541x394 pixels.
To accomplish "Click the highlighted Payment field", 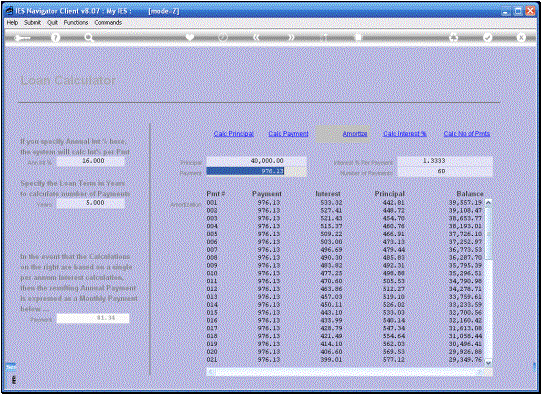I will [256, 171].
